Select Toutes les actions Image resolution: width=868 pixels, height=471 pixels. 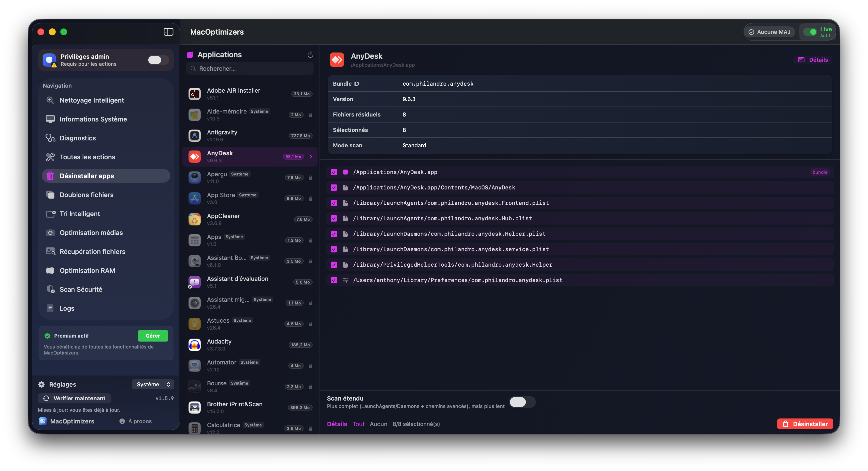click(x=87, y=157)
